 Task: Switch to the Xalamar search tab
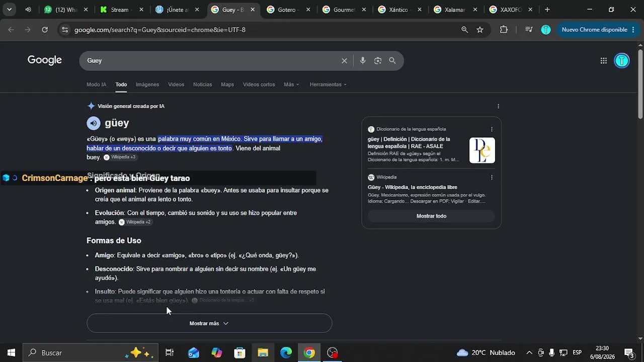coord(455,10)
